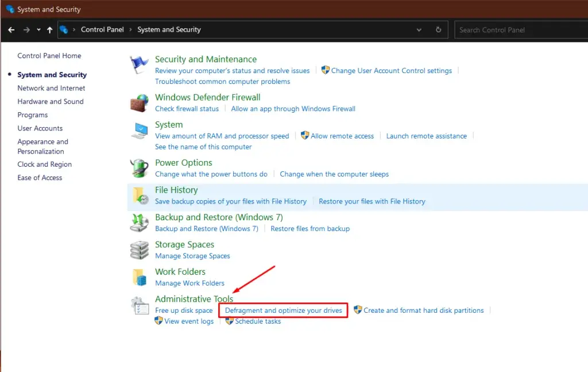This screenshot has height=372, width=588.
Task: Click Change User Account Control settings
Action: (x=392, y=71)
